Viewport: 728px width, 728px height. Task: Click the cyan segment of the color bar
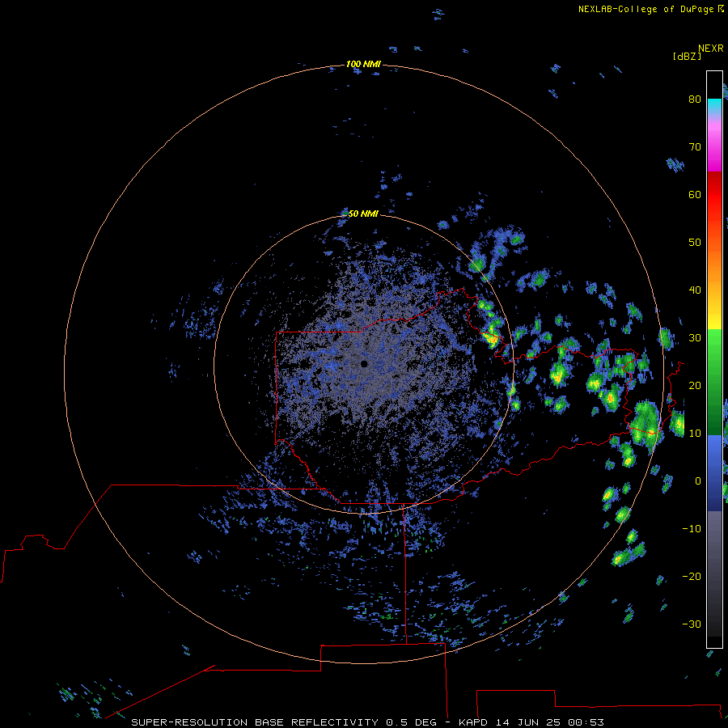[714, 104]
